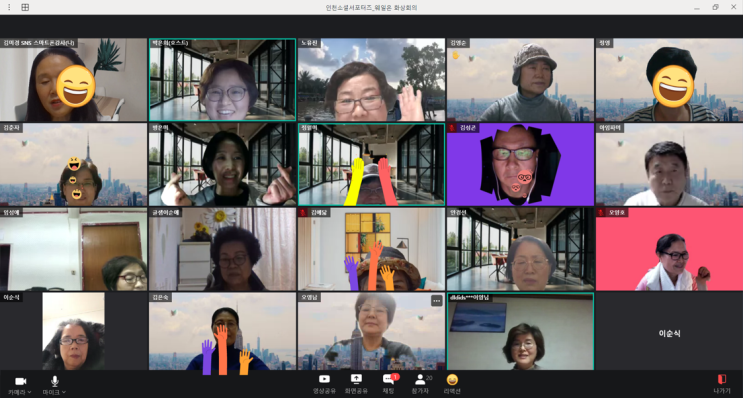
Task: Select the 금생이순애 tile with the sunflower
Action: [x=222, y=249]
